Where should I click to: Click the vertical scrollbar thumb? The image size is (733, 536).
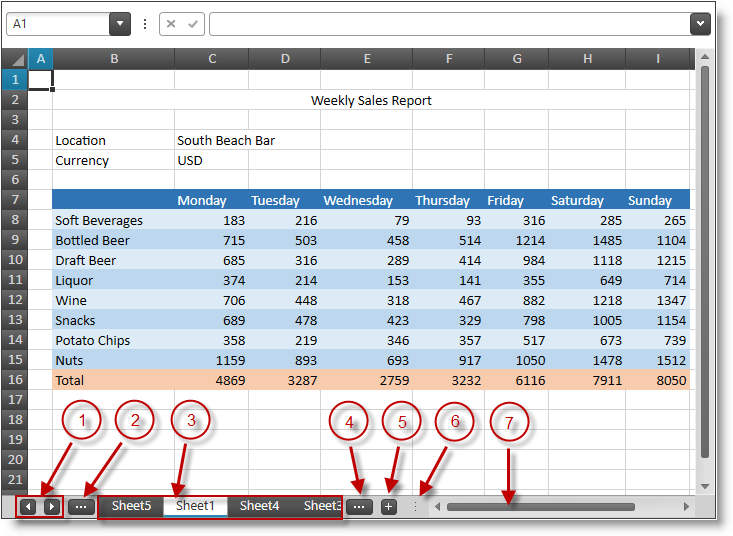704,260
